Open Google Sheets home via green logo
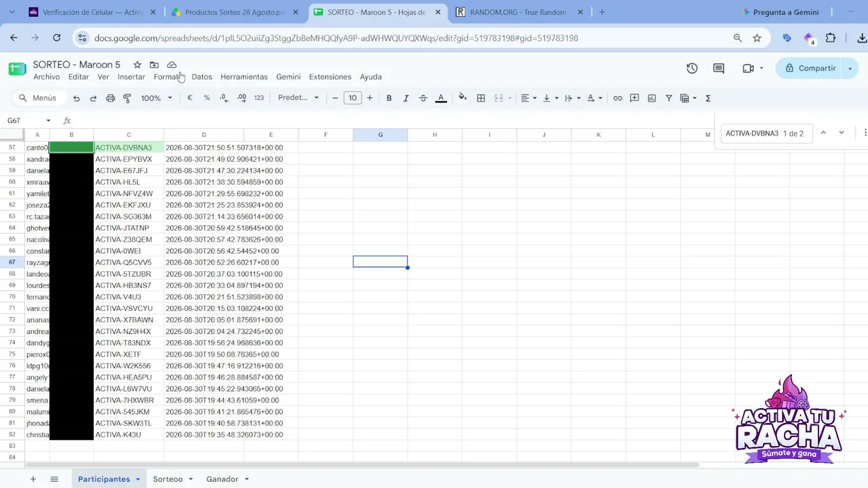868x488 pixels. [x=17, y=68]
